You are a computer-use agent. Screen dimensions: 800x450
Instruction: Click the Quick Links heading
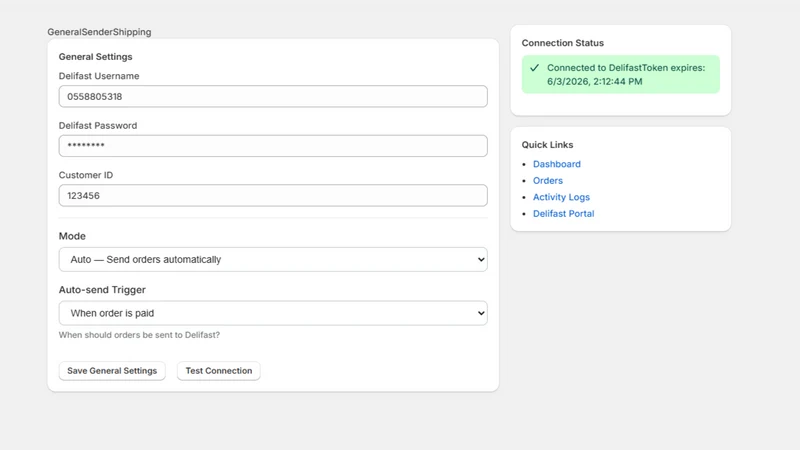point(547,145)
